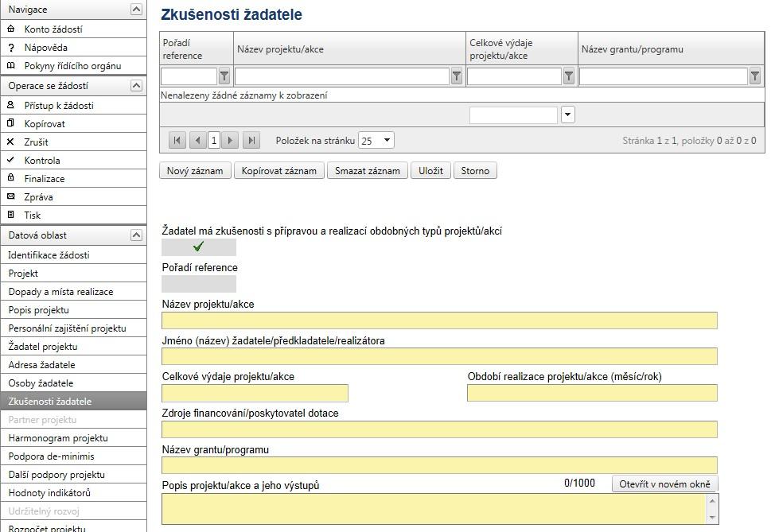Open Podpora de-minimis section
The height and width of the screenshot is (532, 775).
74,456
